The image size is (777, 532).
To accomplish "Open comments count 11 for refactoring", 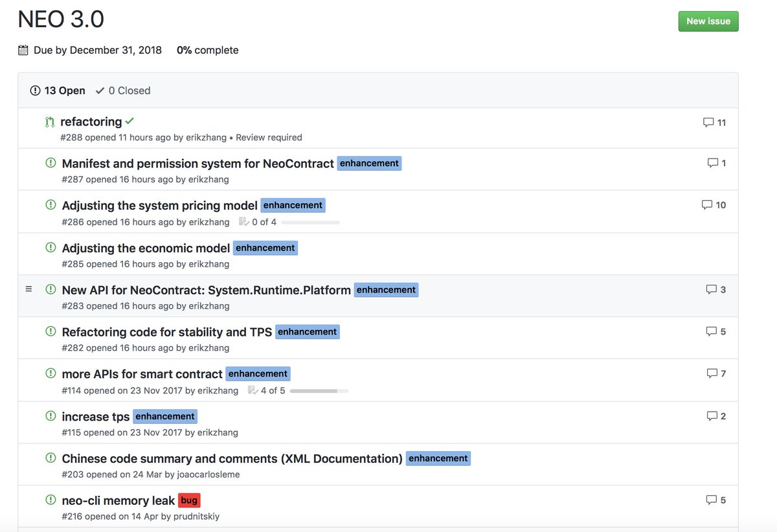I will pos(715,122).
